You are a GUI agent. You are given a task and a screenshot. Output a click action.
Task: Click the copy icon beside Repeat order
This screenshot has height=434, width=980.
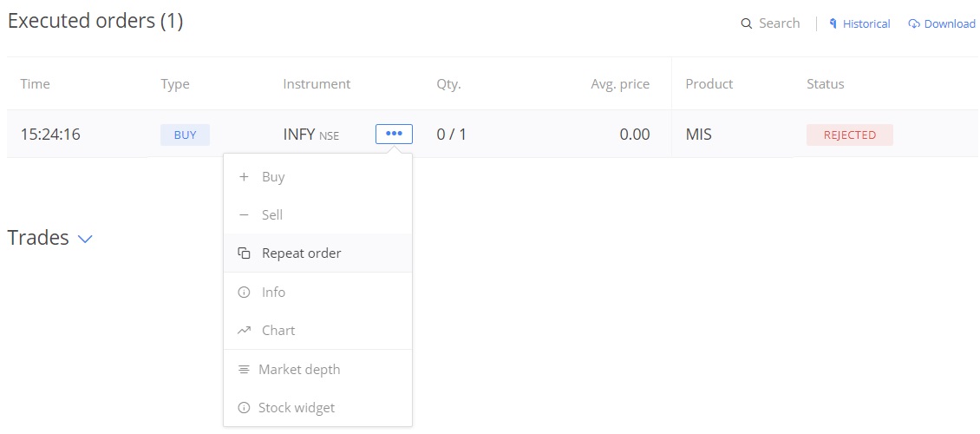[244, 253]
